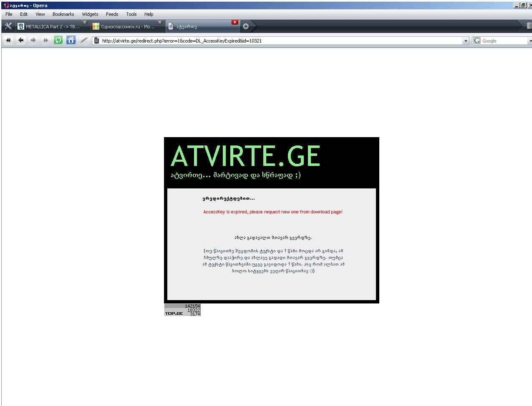Close the active atvirte tab
The width and height of the screenshot is (532, 406).
coord(235,22)
